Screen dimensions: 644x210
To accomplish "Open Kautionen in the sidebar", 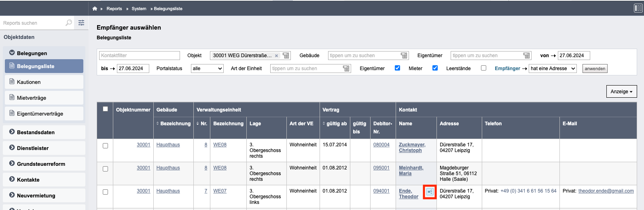I will click(44, 82).
